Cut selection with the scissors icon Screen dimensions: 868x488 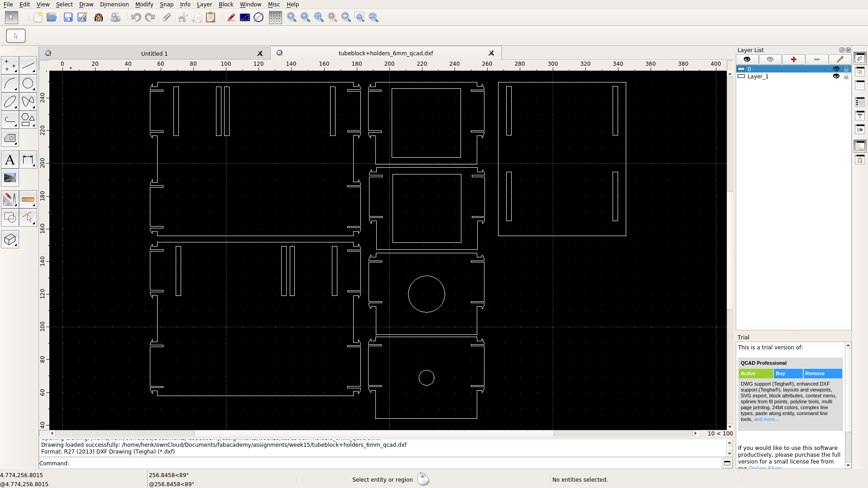coord(183,17)
